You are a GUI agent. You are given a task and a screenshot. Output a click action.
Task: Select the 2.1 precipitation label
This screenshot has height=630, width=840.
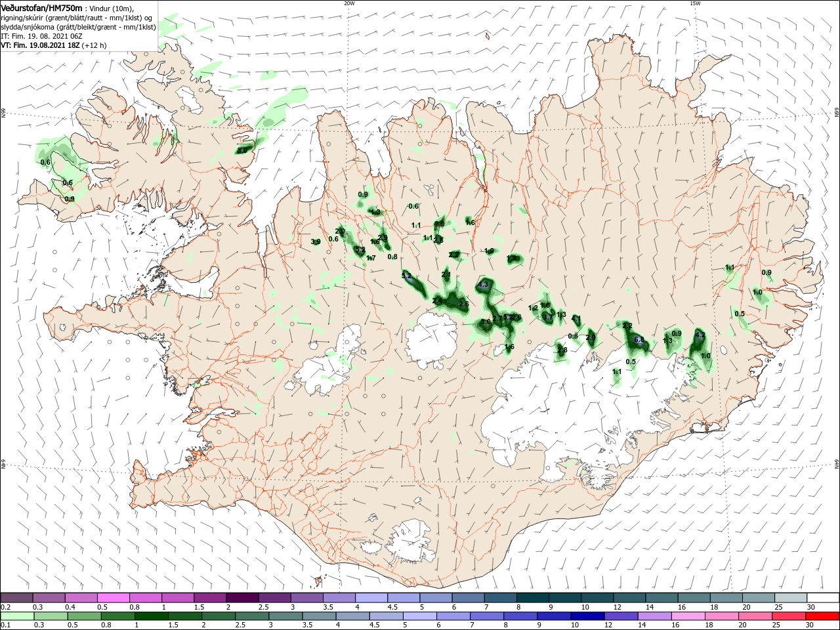click(x=446, y=274)
